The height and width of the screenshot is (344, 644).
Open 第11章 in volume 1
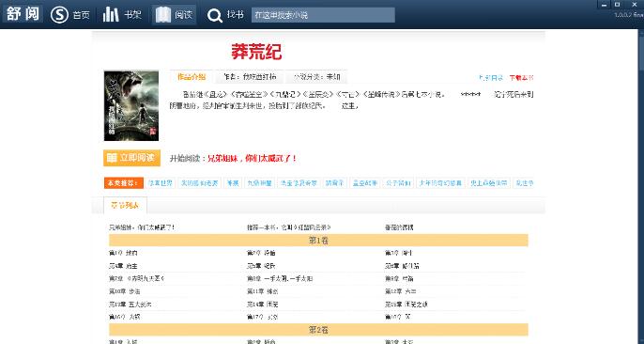[263, 291]
